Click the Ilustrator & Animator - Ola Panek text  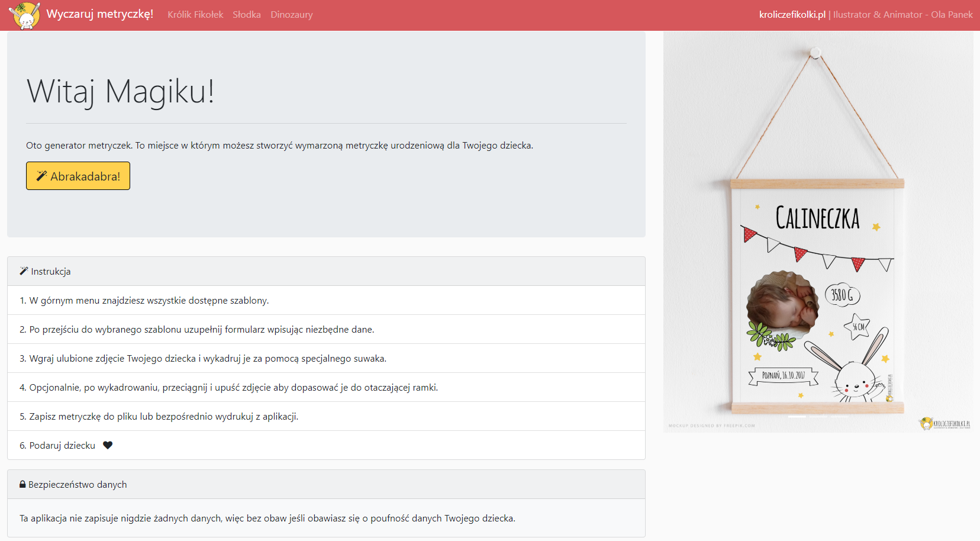[x=902, y=15]
